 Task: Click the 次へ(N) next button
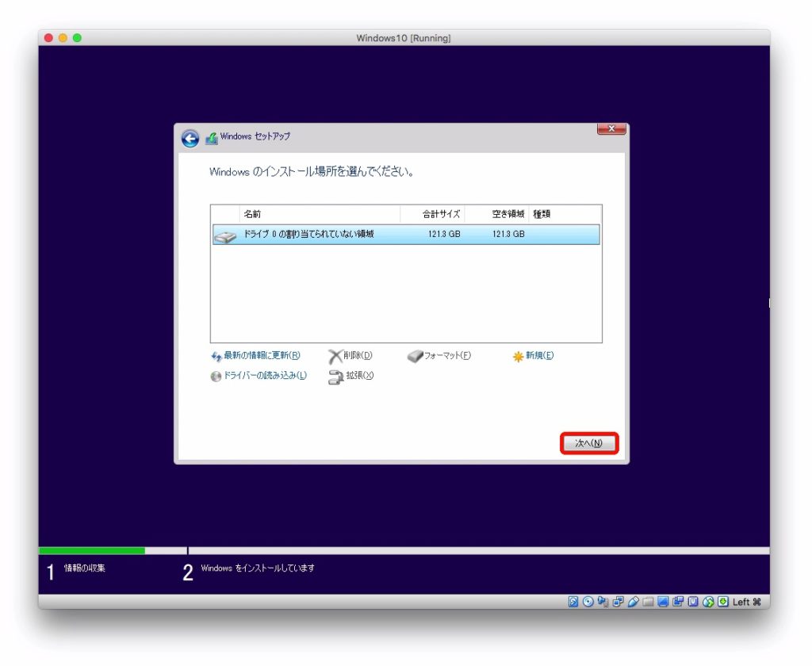589,443
